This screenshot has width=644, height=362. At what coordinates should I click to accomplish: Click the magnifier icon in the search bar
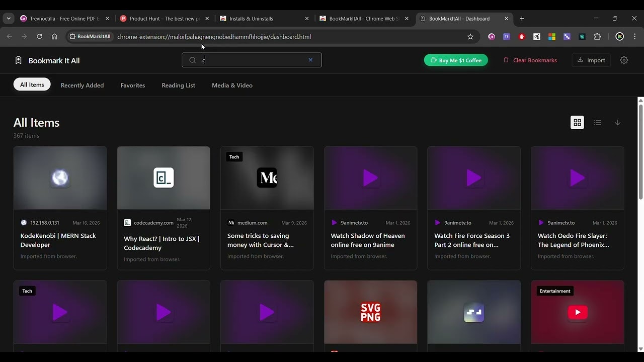coord(192,60)
